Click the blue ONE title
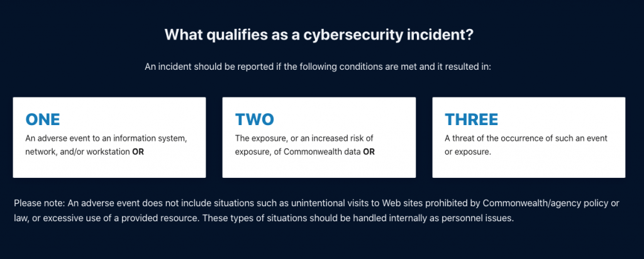Viewport: 644px width, 259px height. (43, 119)
